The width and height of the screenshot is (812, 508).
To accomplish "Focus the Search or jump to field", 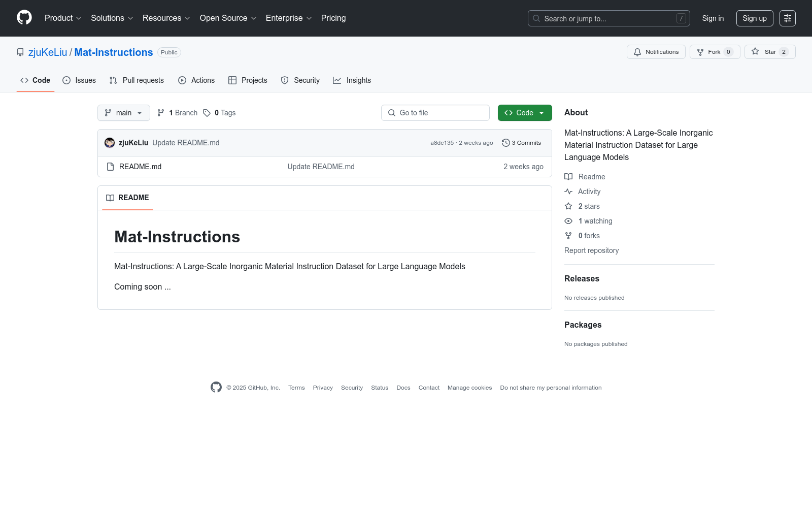I will tap(609, 18).
